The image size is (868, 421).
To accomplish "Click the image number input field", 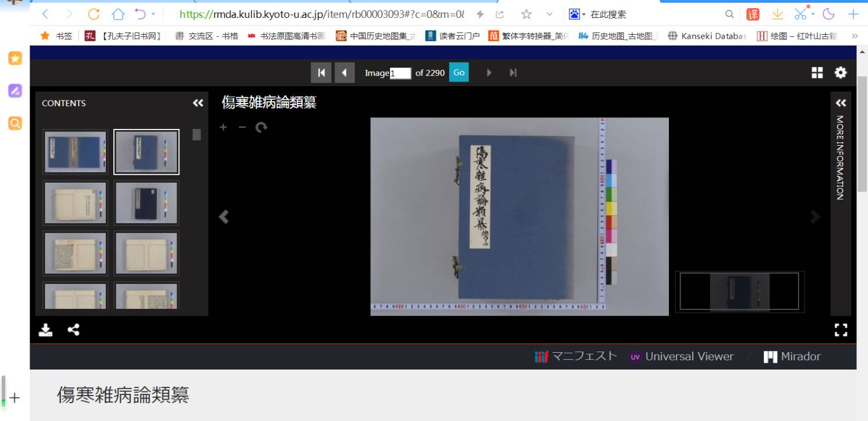I will (x=400, y=73).
